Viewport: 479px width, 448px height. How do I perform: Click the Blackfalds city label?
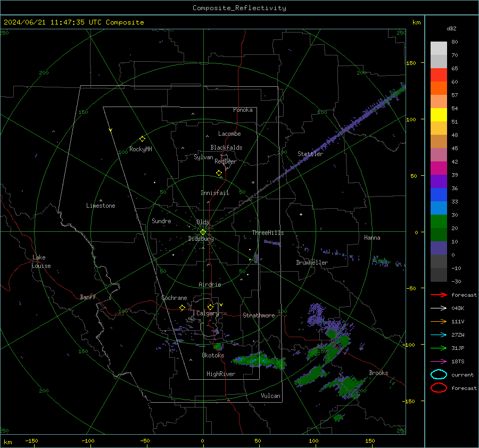click(x=226, y=148)
